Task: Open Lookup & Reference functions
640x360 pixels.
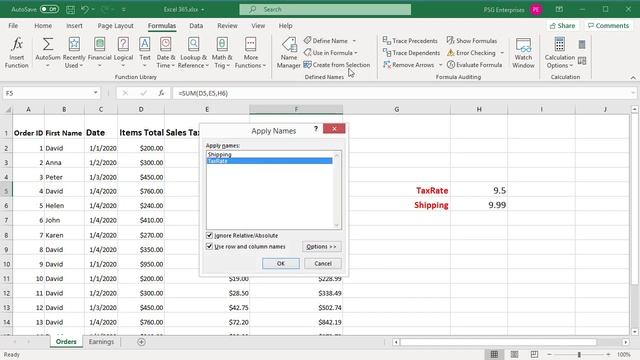Action: 193,52
